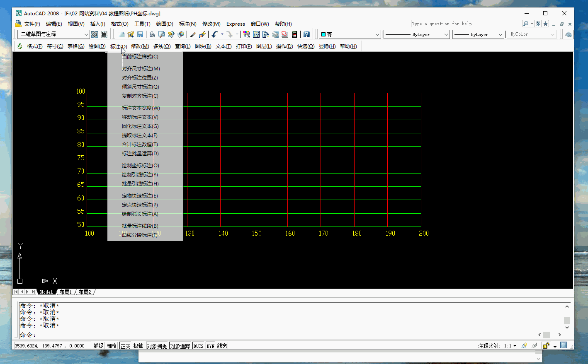Click the auto-add annotation scales icon
The height and width of the screenshot is (364, 588).
pyautogui.click(x=535, y=346)
